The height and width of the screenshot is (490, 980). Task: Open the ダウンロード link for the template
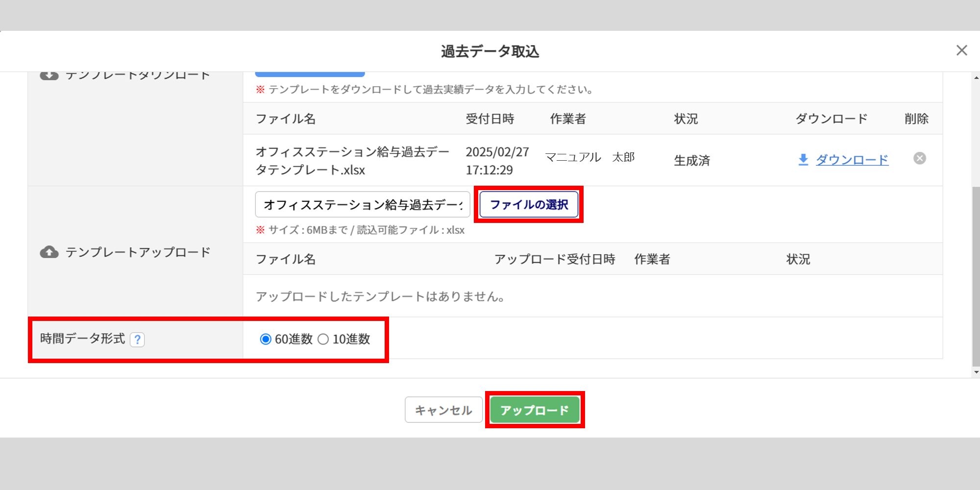point(852,160)
